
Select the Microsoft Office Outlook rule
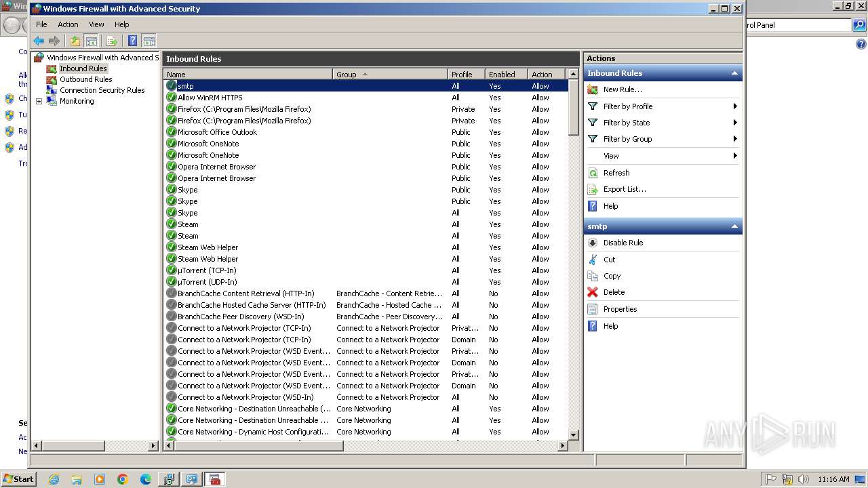click(x=366, y=132)
